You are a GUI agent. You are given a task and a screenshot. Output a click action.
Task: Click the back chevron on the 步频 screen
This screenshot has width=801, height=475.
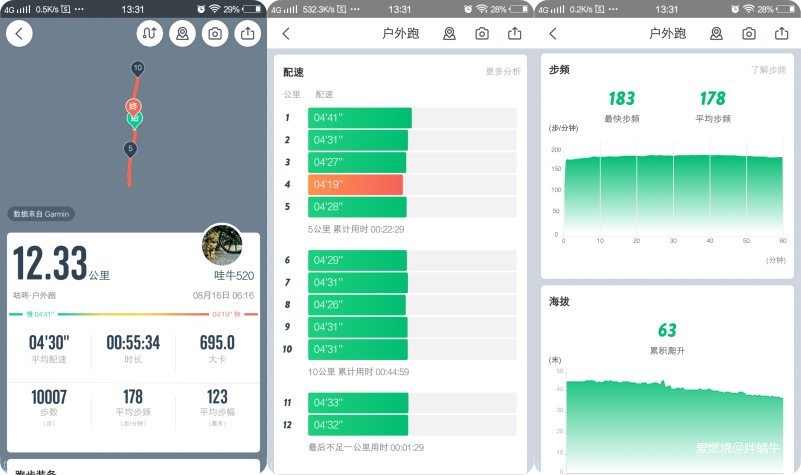tap(553, 33)
